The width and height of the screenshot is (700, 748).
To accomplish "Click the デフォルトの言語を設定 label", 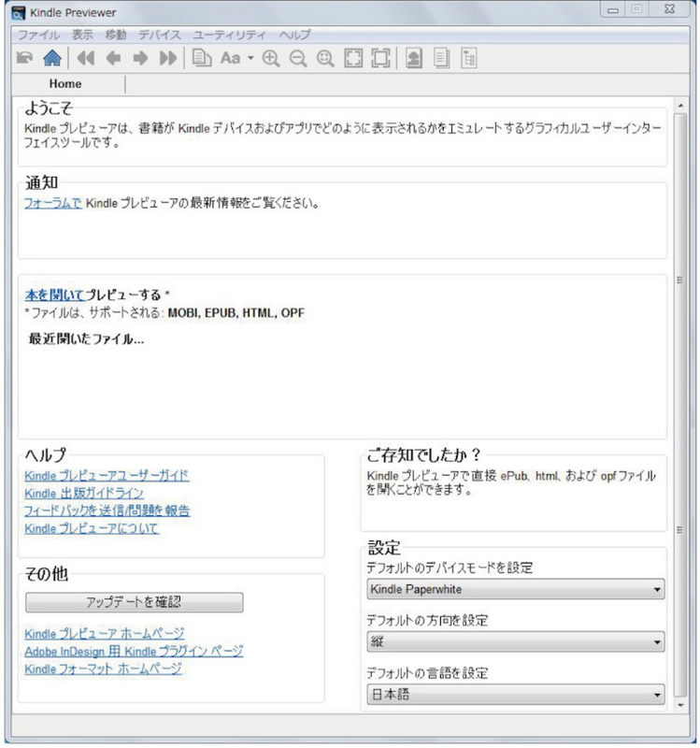I will point(427,673).
